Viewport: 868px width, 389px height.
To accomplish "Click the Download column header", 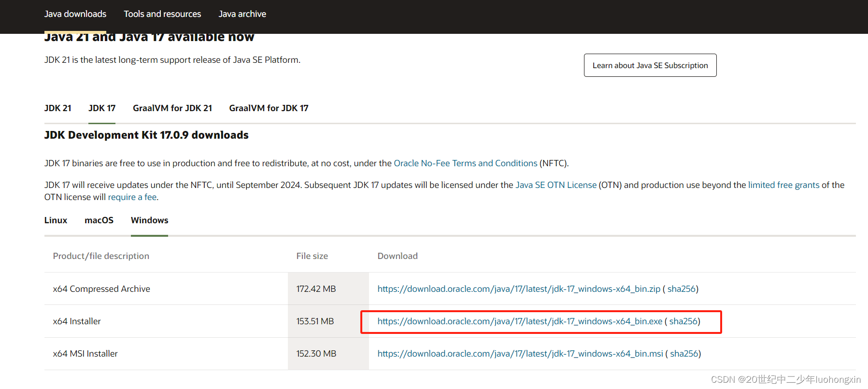I will (398, 256).
